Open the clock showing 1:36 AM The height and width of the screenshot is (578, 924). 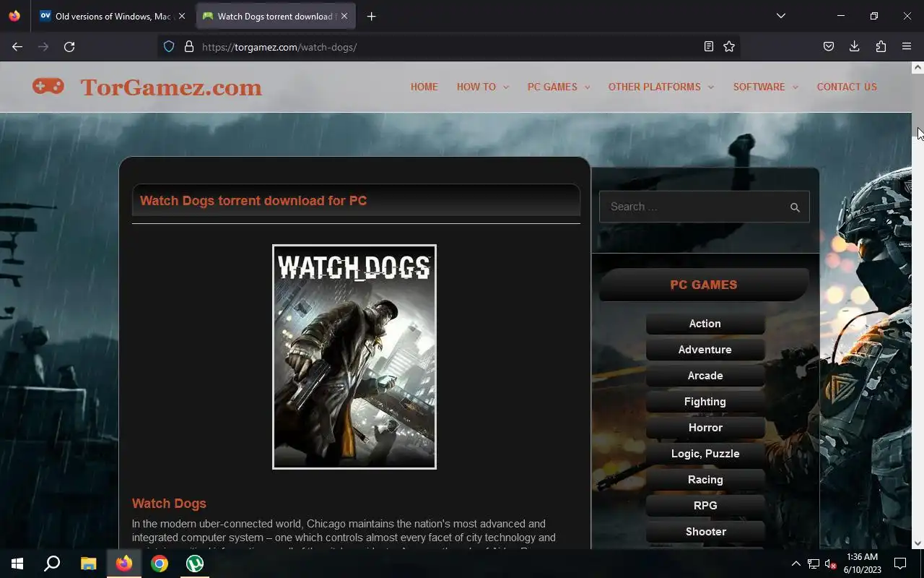point(862,564)
